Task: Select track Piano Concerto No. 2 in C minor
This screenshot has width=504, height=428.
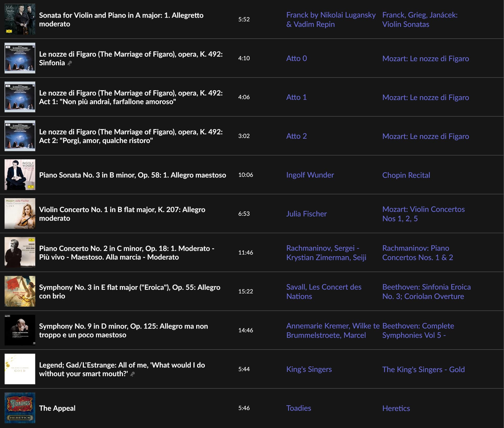Action: [x=127, y=252]
